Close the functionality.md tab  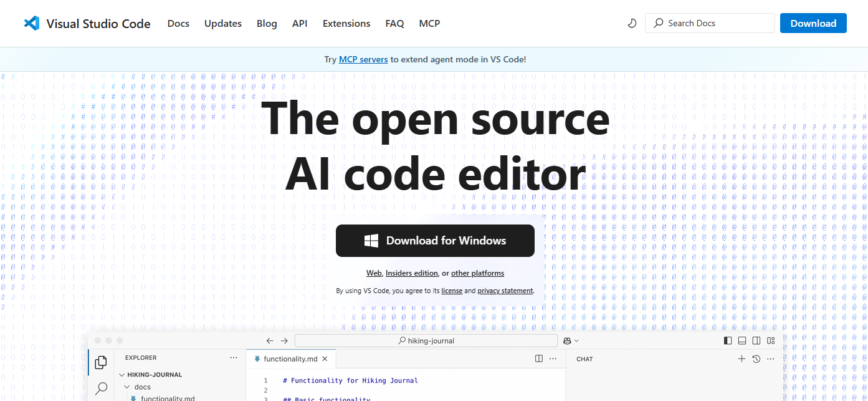[325, 359]
